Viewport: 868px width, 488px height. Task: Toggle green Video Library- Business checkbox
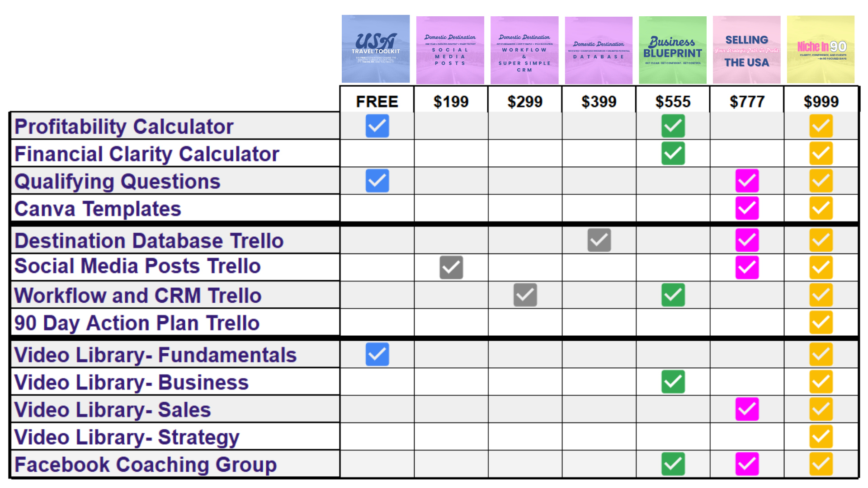pos(673,382)
